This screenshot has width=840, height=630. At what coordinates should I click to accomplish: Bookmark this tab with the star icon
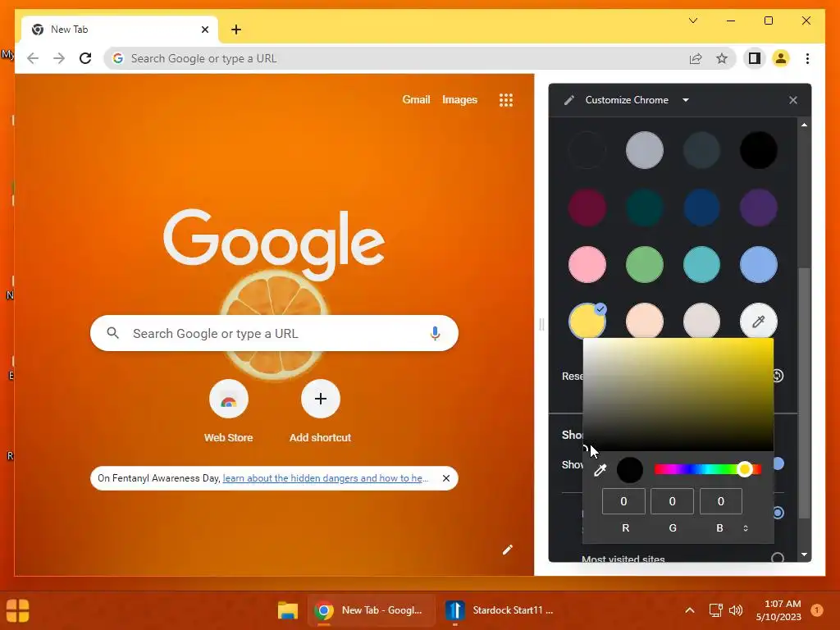click(x=722, y=58)
